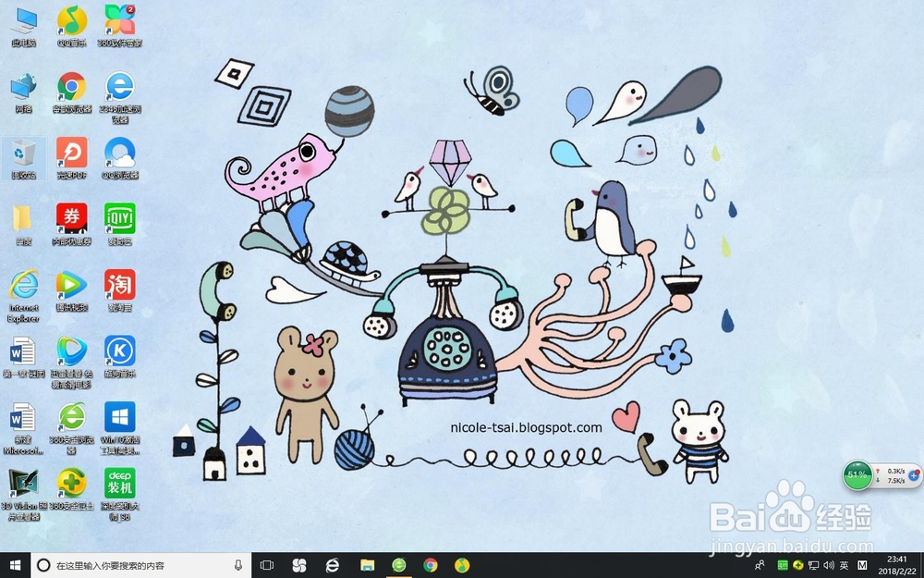Switch to 360 browser on the taskbar
Viewport: 924px width, 578px height.
pos(399,565)
